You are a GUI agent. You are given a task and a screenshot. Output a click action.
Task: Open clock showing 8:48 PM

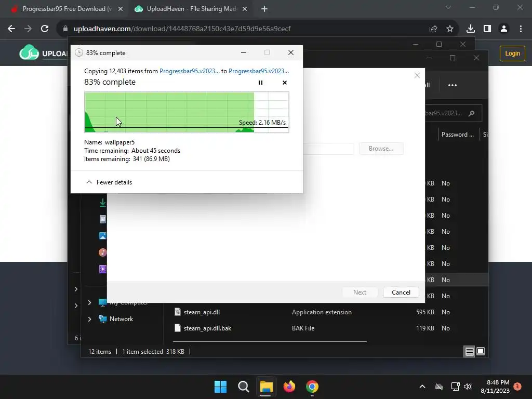point(495,387)
